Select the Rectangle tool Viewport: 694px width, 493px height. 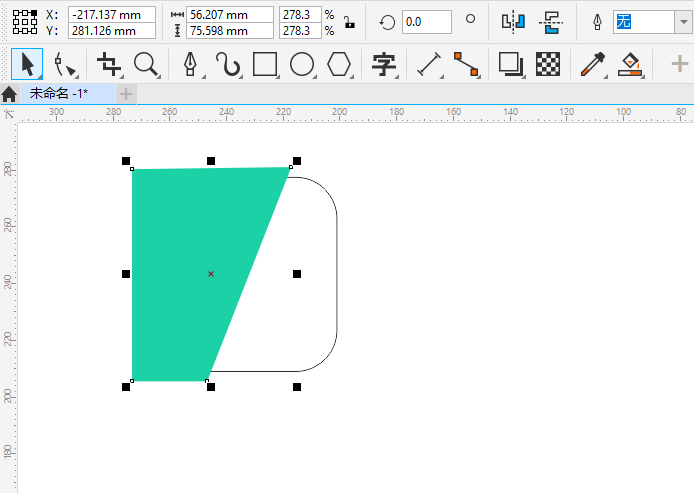[x=265, y=65]
